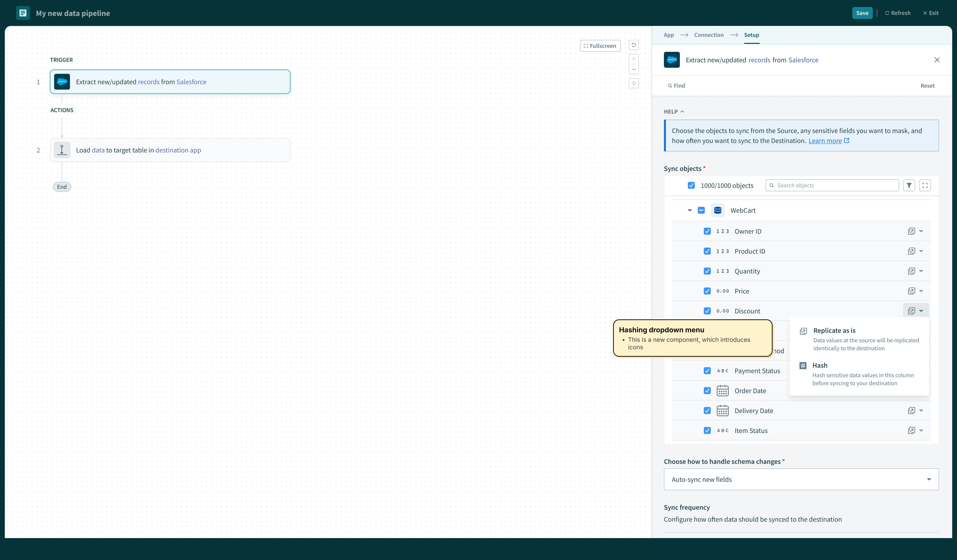Click the canvas zoom in plus icon
Viewport: 957px width, 560px height.
(634, 59)
